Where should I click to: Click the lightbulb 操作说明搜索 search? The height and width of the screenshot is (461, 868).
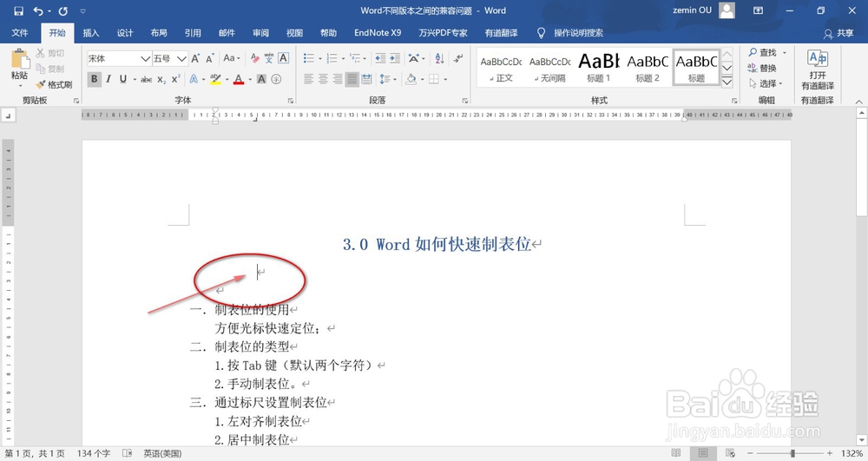tap(570, 33)
